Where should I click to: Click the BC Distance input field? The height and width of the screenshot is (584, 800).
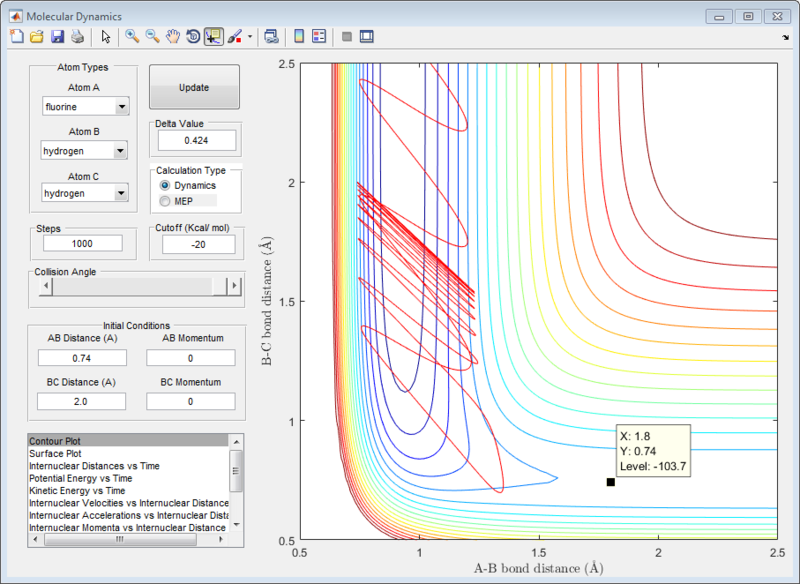point(81,401)
